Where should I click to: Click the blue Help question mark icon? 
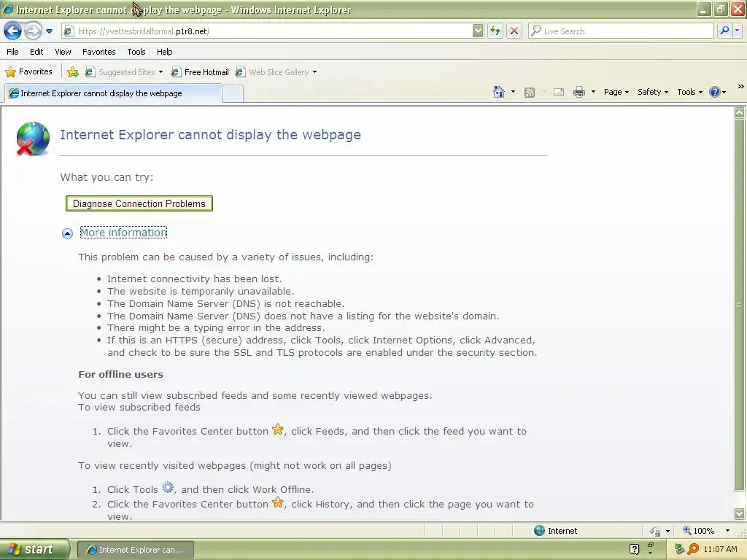pos(715,92)
